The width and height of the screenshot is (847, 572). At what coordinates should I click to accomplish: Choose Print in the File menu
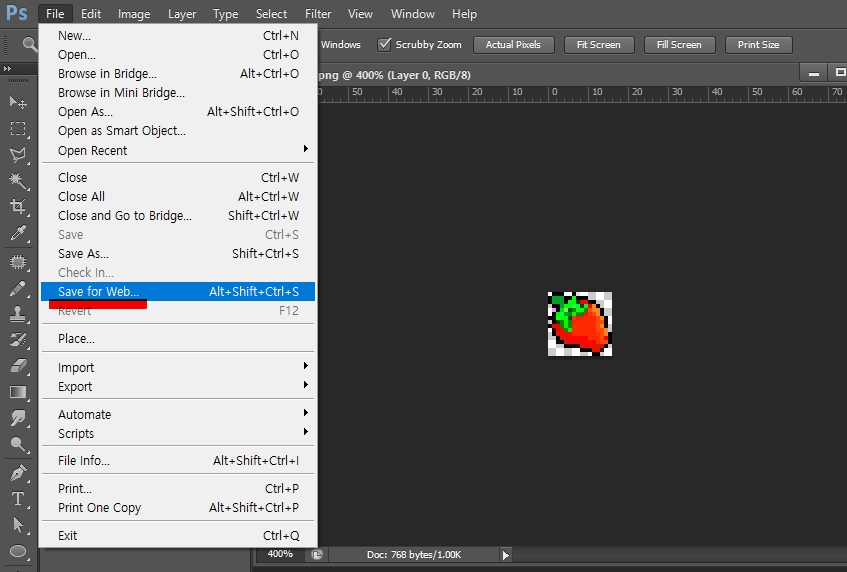(x=177, y=488)
